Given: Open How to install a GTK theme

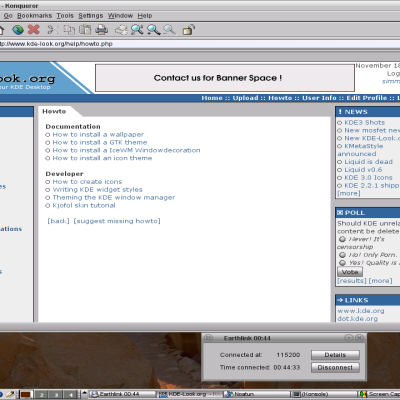Looking at the screenshot, I should [x=100, y=143].
